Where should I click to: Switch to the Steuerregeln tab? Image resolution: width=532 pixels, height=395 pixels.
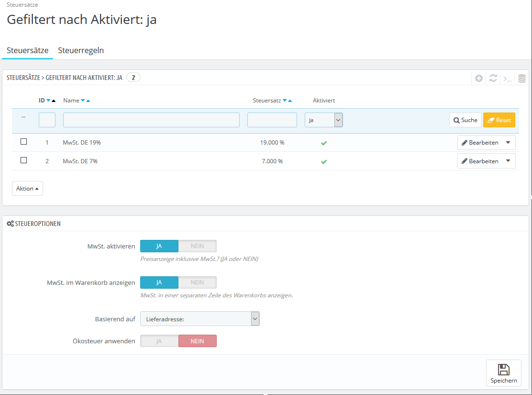click(x=81, y=50)
